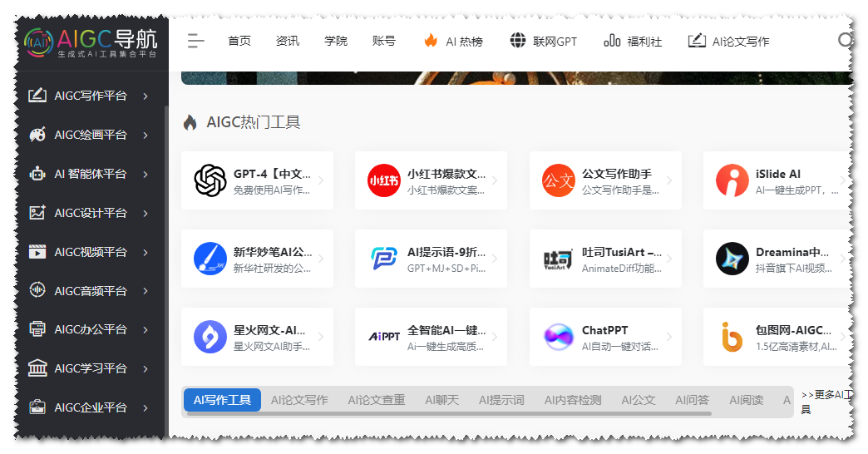Open the 包图网 orange b icon
Screen dimensions: 868x454
(x=732, y=337)
